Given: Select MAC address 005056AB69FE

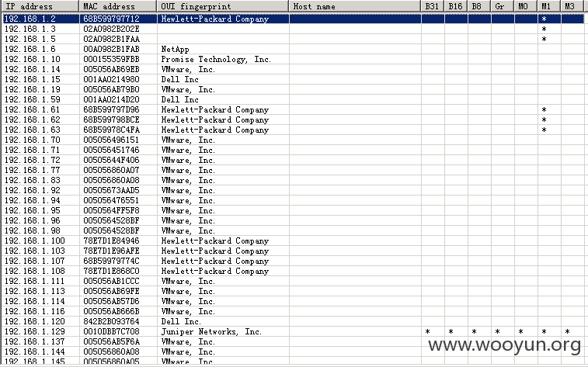Looking at the screenshot, I should (111, 292).
